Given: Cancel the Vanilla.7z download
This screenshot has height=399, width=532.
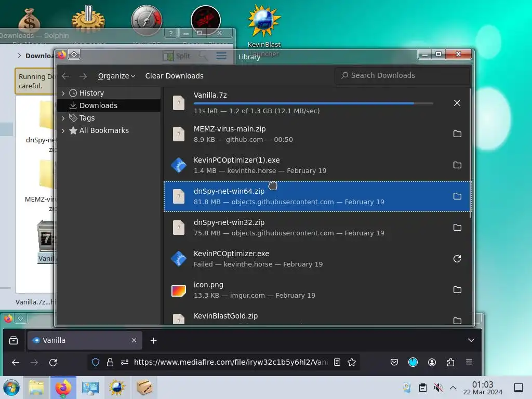Looking at the screenshot, I should 457,103.
